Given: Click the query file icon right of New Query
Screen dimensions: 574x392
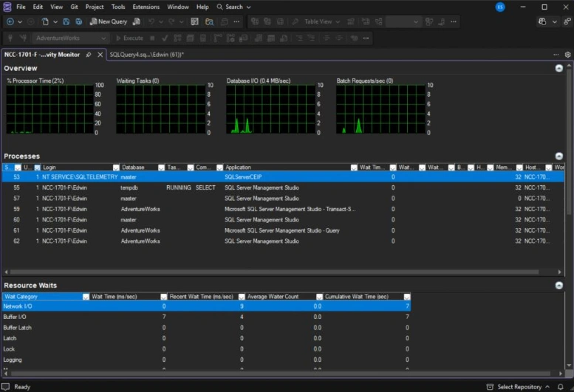Looking at the screenshot, I should pos(137,21).
